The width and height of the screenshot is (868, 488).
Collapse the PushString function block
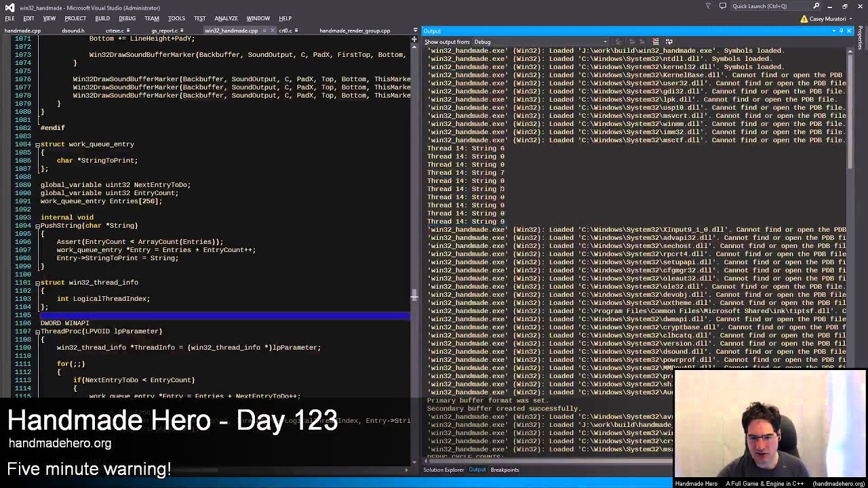pyautogui.click(x=37, y=226)
